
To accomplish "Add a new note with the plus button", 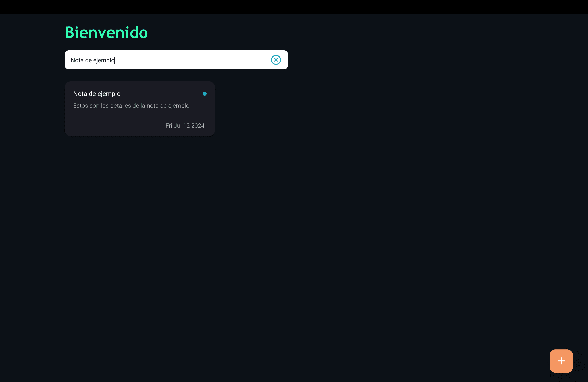I will [561, 361].
